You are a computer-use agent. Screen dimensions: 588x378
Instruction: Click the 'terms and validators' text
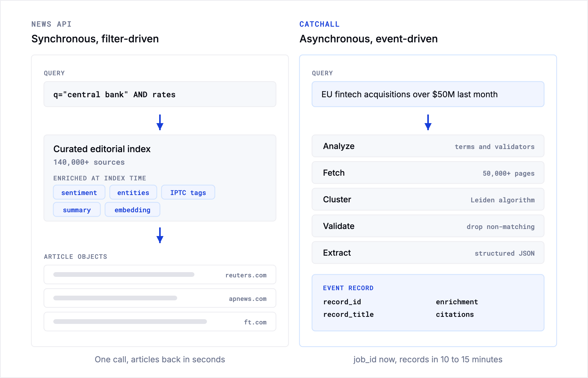494,147
